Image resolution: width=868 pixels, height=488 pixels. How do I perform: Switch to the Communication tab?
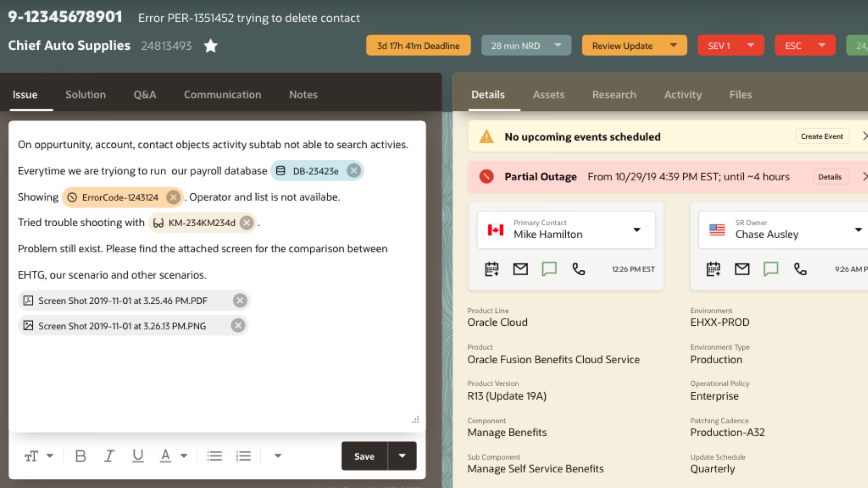223,94
